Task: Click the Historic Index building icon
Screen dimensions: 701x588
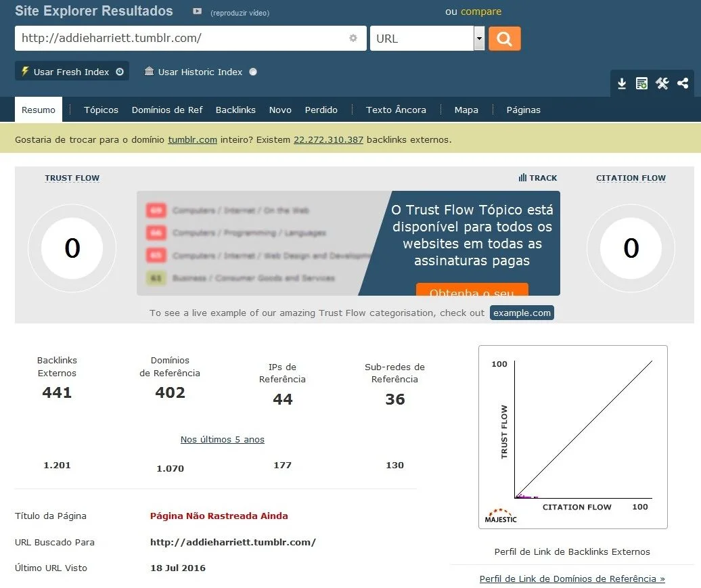Action: click(x=149, y=71)
